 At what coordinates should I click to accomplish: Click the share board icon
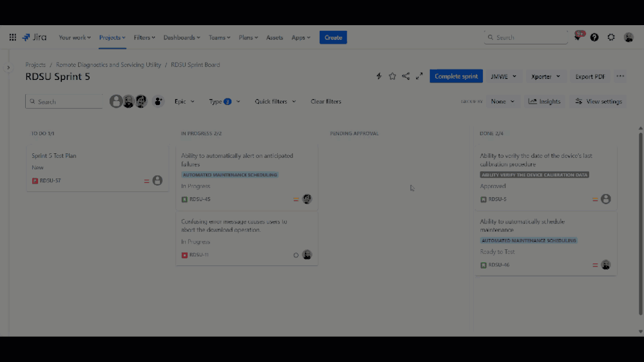point(405,77)
